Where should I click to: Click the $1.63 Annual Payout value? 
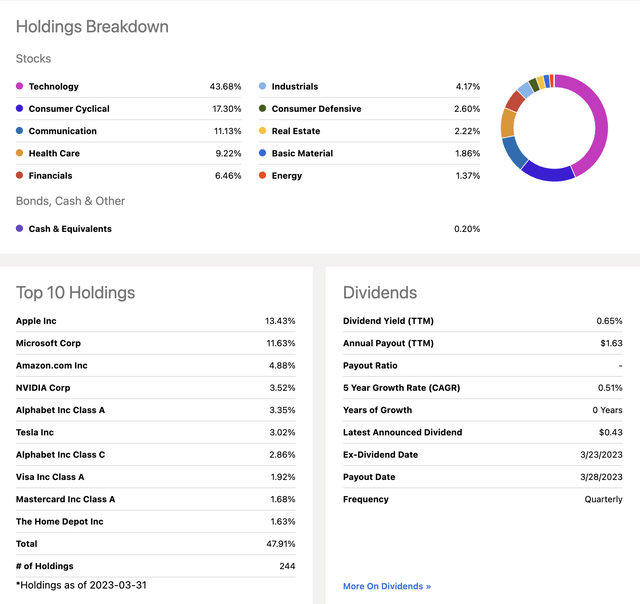point(611,343)
